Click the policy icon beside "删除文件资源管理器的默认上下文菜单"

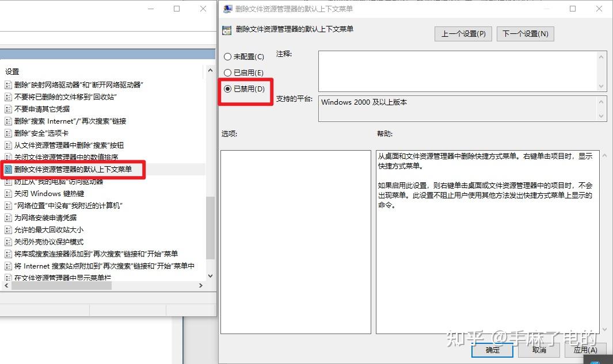9,170
